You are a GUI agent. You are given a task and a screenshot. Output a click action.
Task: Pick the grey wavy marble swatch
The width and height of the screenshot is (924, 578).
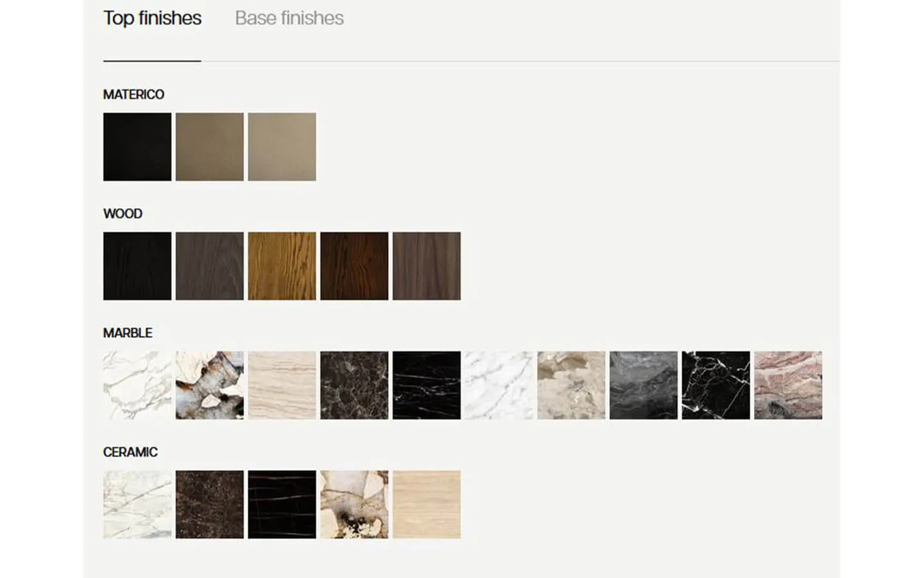[x=644, y=385]
